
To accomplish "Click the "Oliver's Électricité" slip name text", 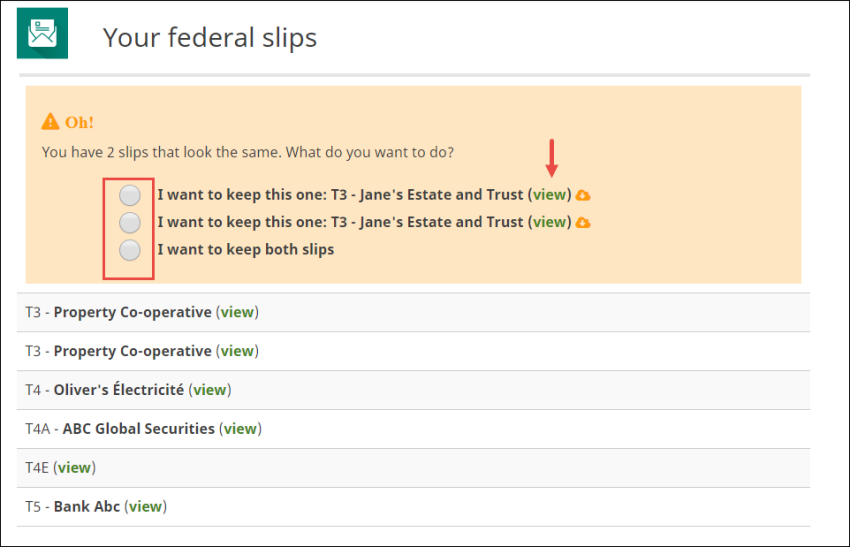I will click(x=119, y=390).
